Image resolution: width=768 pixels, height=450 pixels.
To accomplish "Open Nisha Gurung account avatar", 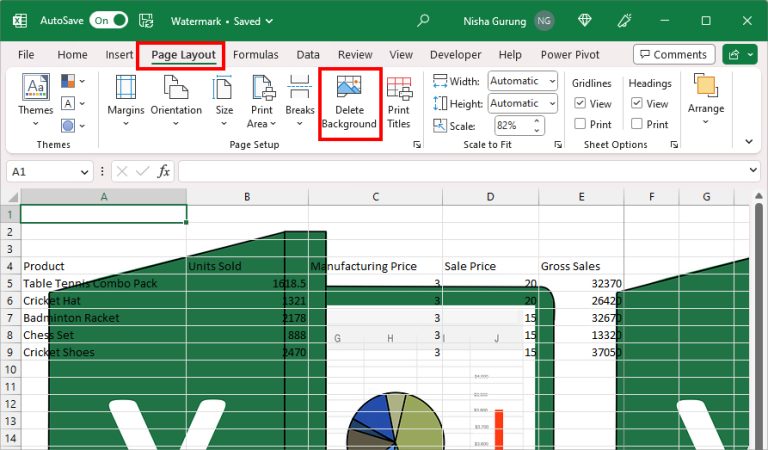I will pos(544,21).
